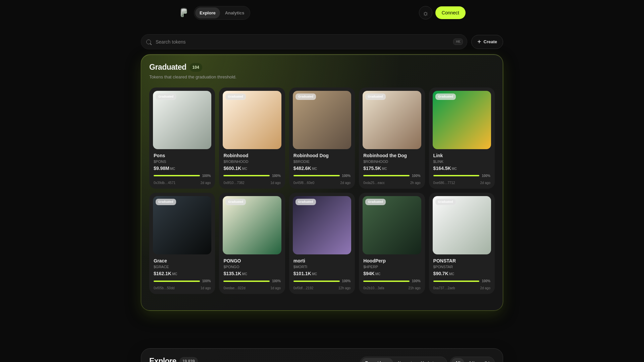Click the $PONGO ticker symbol

pos(231,267)
